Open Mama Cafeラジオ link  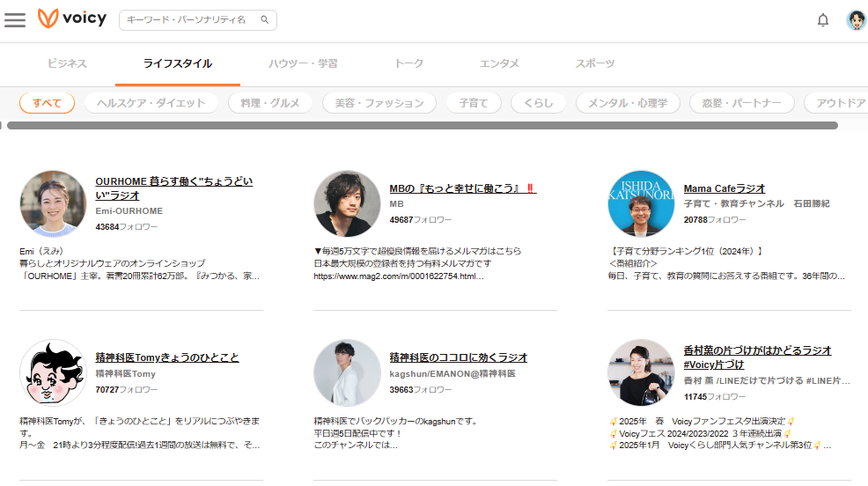(725, 188)
